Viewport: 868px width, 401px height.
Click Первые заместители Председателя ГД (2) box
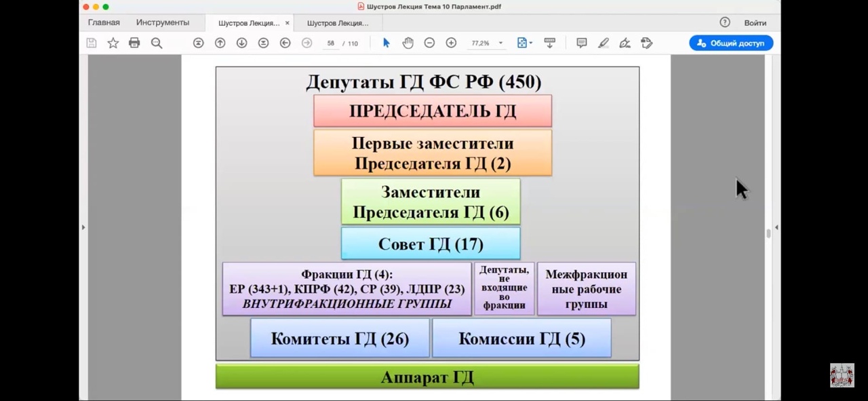click(x=433, y=153)
